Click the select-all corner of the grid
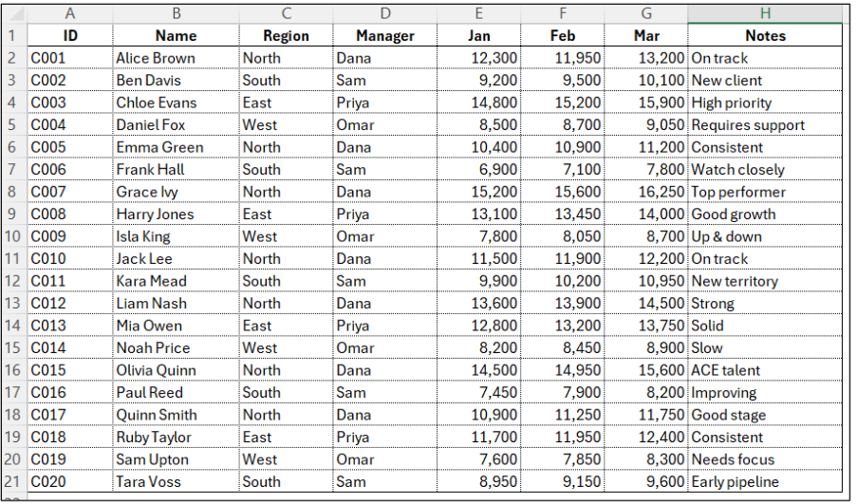Screen dimensions: 857x504 click(x=13, y=14)
